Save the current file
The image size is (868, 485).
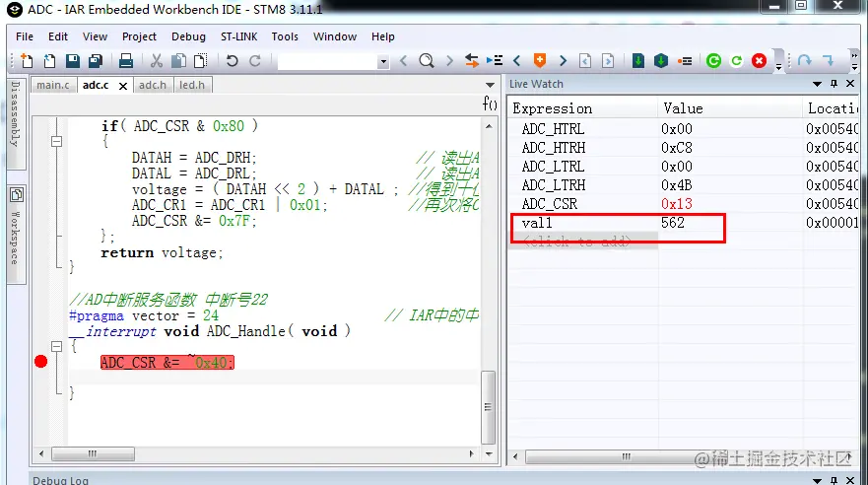pos(73,60)
